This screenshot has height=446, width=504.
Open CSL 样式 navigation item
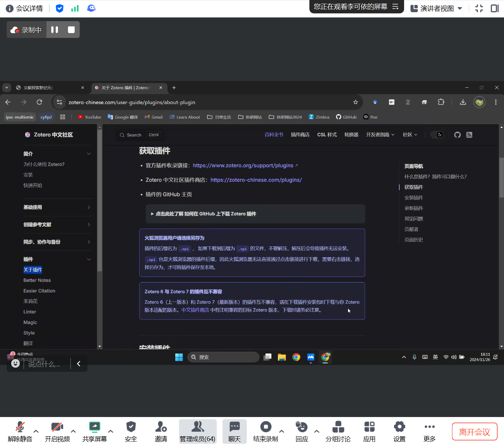coord(327,135)
